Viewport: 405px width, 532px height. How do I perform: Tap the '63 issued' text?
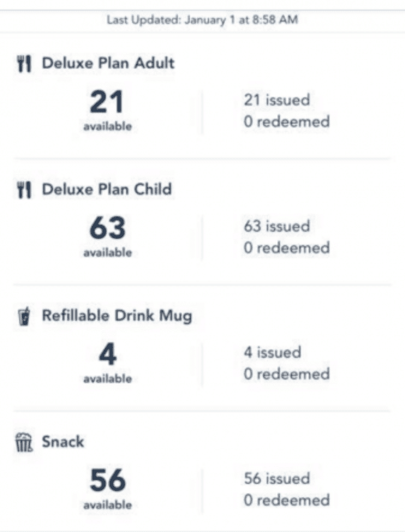276,226
